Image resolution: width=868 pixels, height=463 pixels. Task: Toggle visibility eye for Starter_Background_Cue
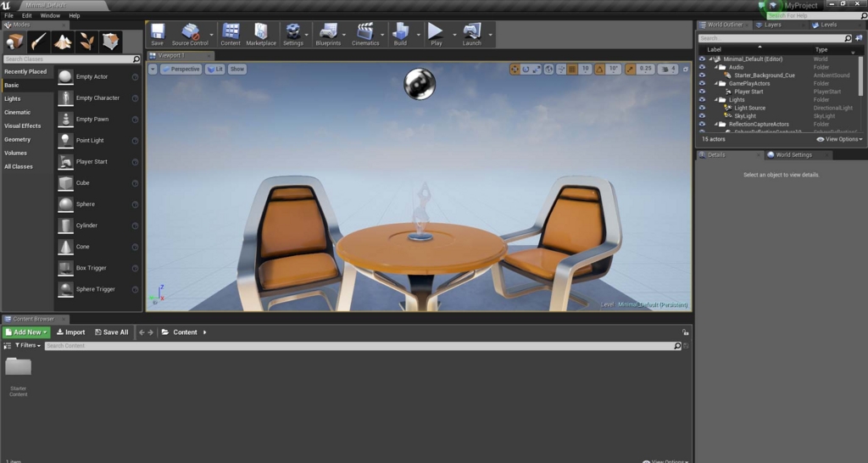coord(702,75)
